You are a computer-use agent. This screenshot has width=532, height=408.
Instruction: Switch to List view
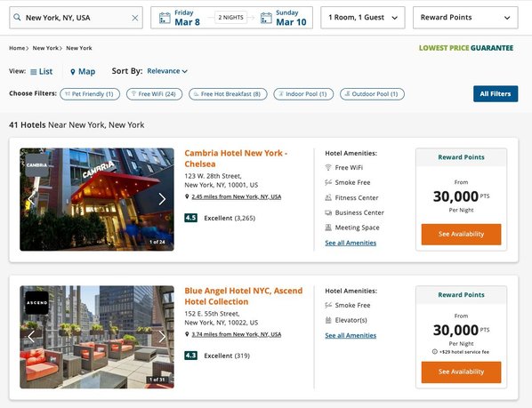click(x=42, y=71)
